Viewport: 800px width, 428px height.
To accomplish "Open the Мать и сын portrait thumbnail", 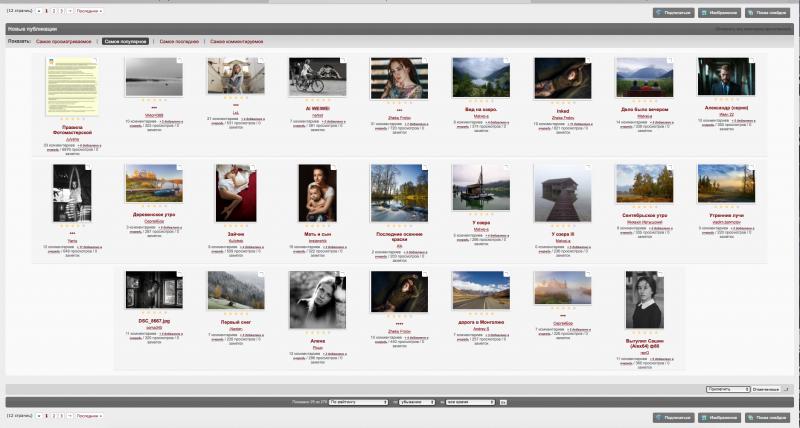I will (317, 193).
